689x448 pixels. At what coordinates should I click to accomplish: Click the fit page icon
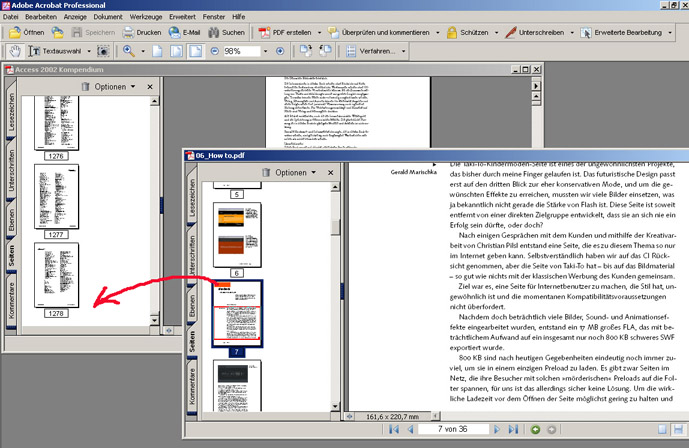click(x=176, y=51)
